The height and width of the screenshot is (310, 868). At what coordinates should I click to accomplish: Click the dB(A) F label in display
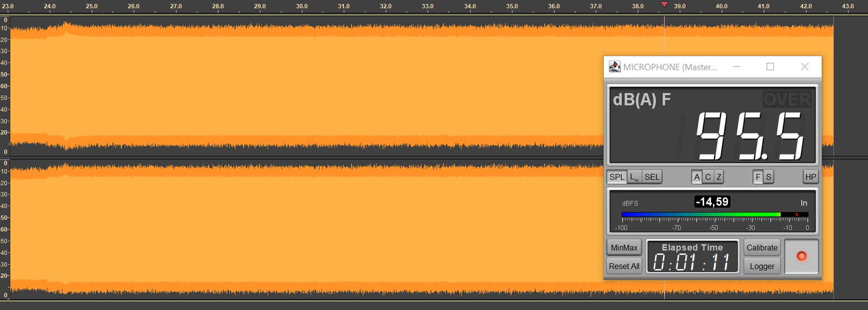coord(642,99)
